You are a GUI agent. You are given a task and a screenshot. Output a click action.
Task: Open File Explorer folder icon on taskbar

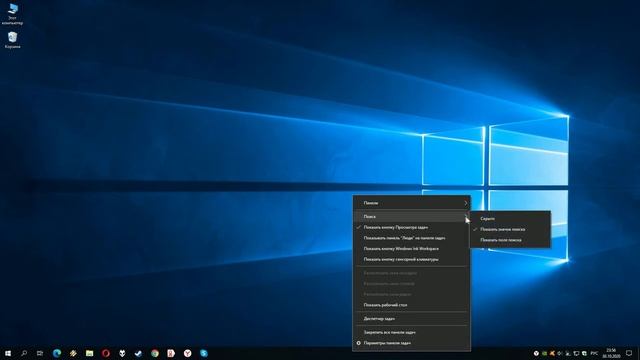click(x=89, y=353)
